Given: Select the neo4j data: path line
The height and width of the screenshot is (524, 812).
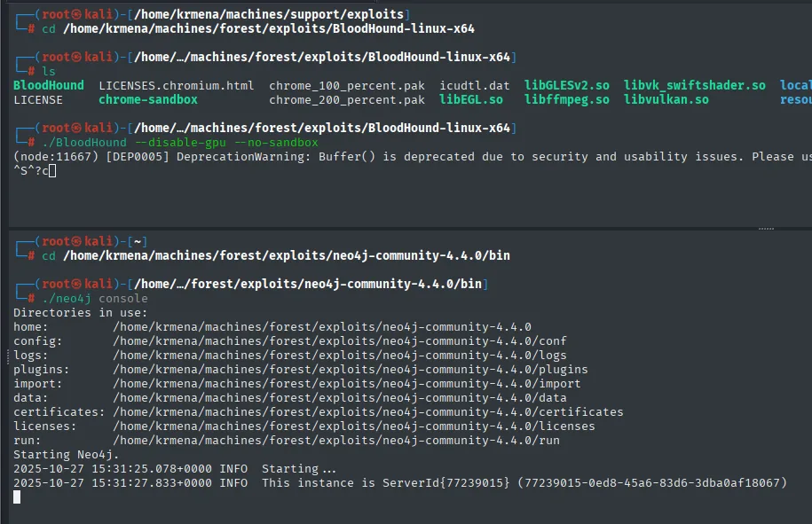Looking at the screenshot, I should [x=290, y=398].
